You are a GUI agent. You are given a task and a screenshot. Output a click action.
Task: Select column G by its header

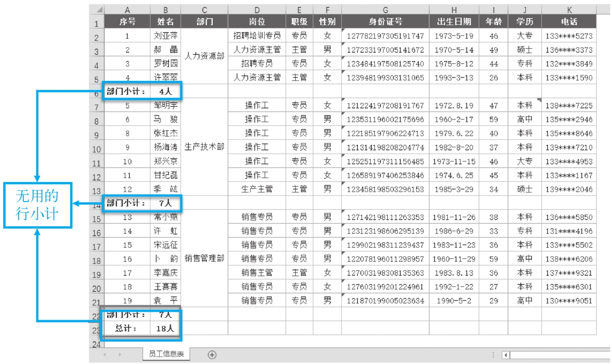click(385, 9)
